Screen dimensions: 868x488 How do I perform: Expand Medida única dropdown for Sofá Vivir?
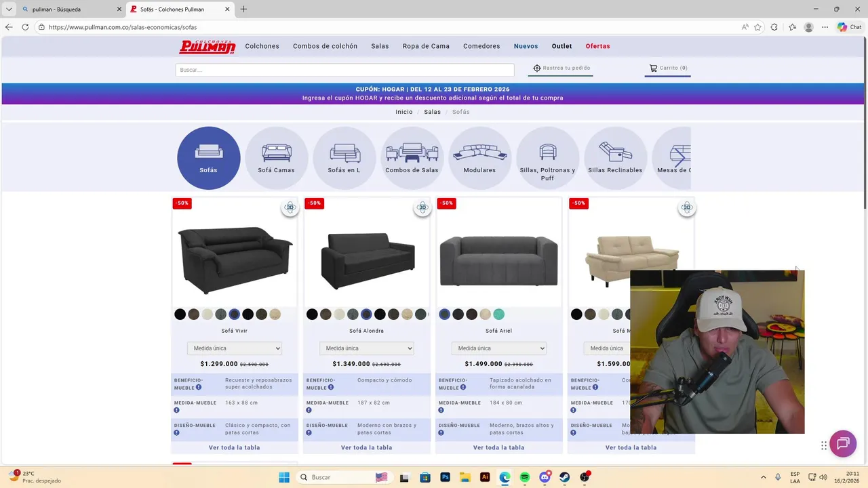pos(235,348)
